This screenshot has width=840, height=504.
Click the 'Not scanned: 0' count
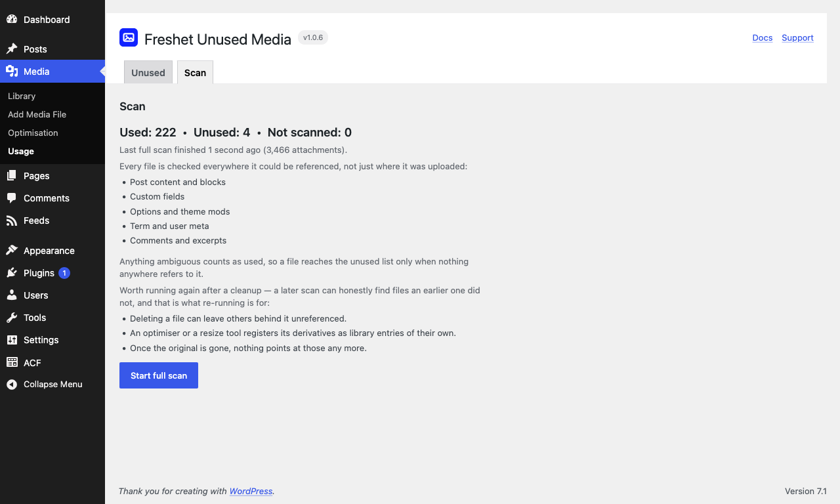point(310,133)
